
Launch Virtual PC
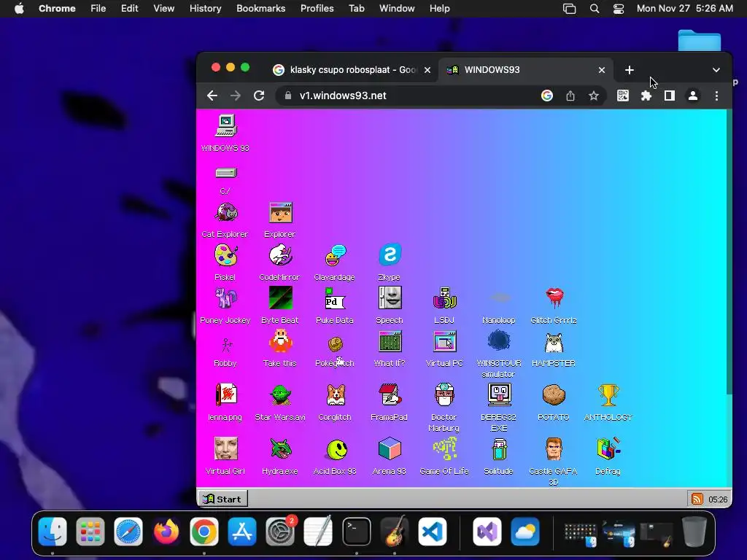click(444, 341)
